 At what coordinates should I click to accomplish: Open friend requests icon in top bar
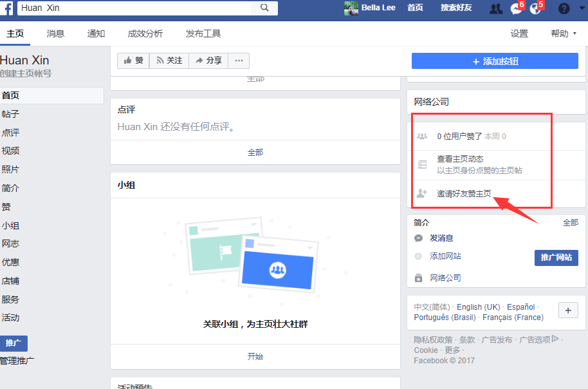tap(496, 8)
